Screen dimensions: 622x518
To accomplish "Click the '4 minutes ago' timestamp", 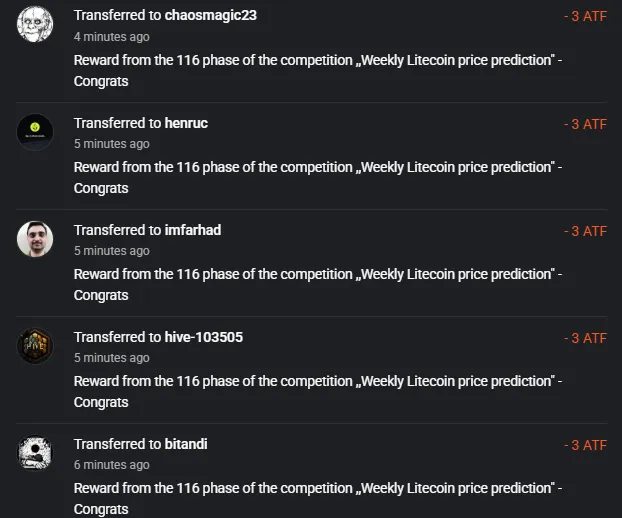I will [111, 37].
